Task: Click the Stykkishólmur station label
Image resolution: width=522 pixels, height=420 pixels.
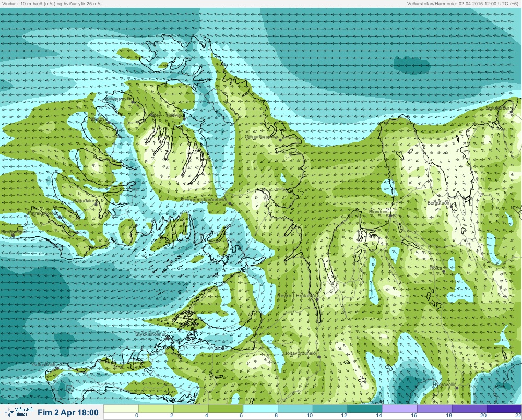Action: point(150,334)
